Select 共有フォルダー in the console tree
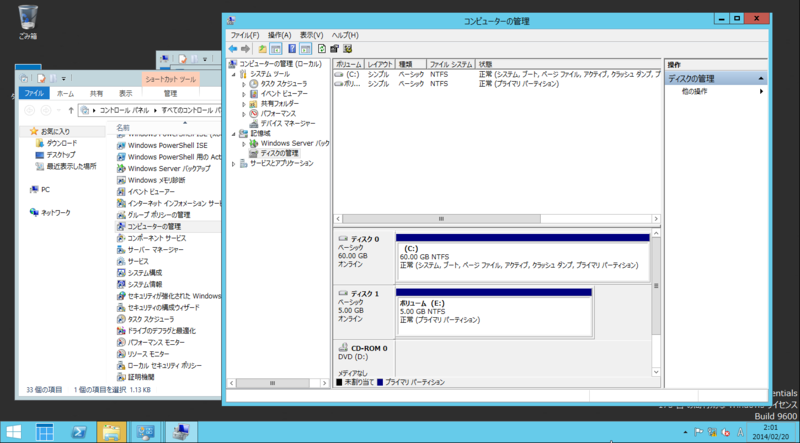Viewport: 800px width, 443px height. coord(280,104)
